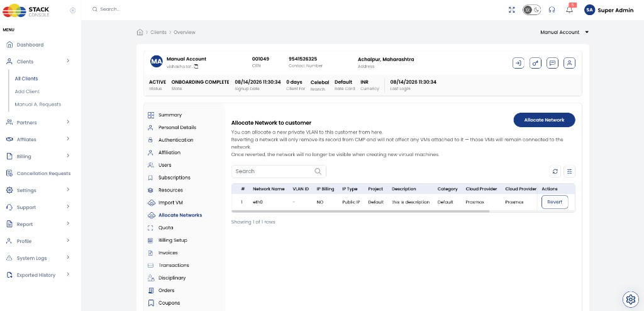Click the magnifier icon in the network search
Image resolution: width=644 pixels, height=311 pixels.
tap(318, 171)
